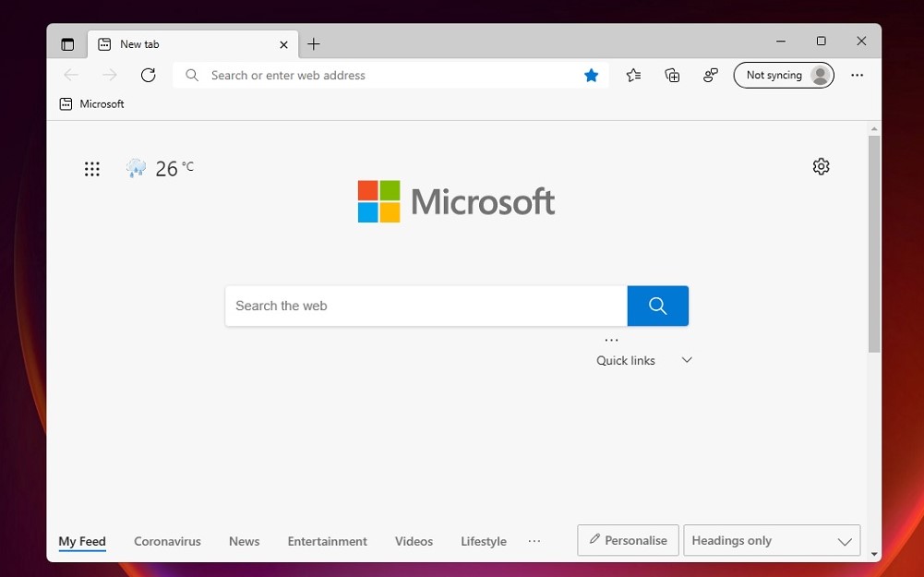This screenshot has height=577, width=924.
Task: Open the app launcher grid icon
Action: pos(92,169)
